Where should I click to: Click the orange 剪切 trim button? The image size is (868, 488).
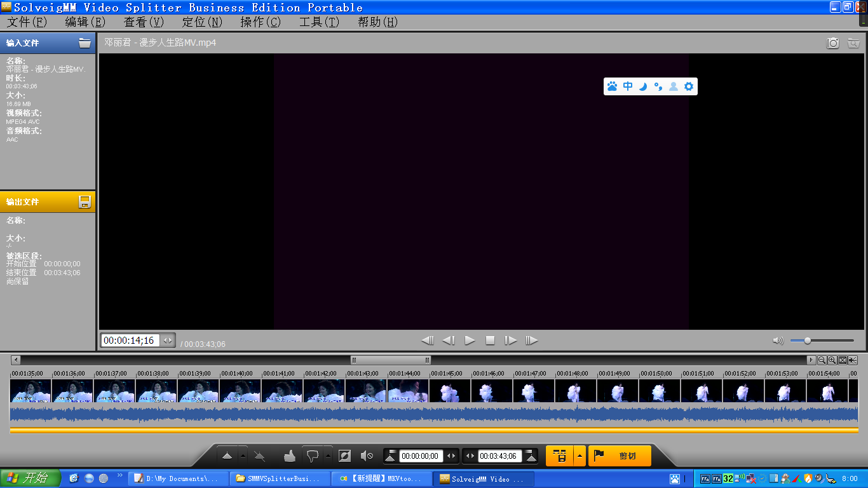pos(620,456)
